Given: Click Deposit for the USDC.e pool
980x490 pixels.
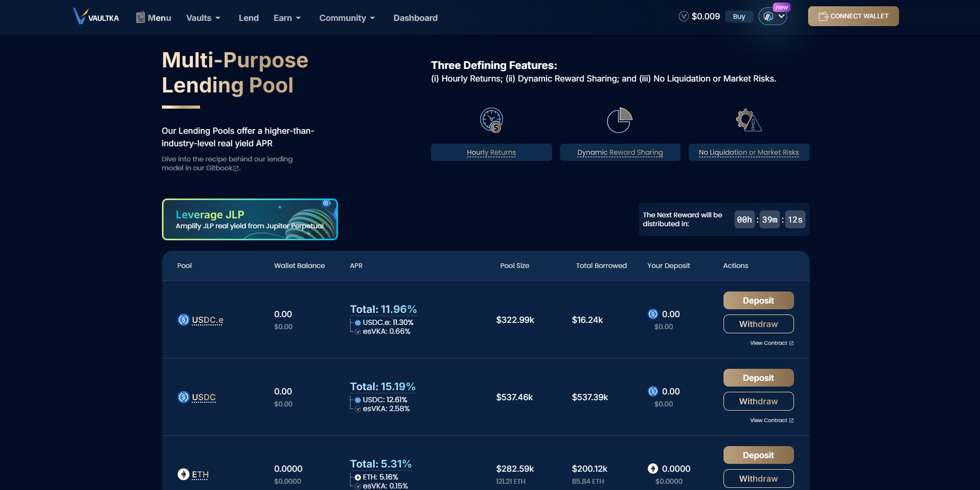Looking at the screenshot, I should 758,300.
